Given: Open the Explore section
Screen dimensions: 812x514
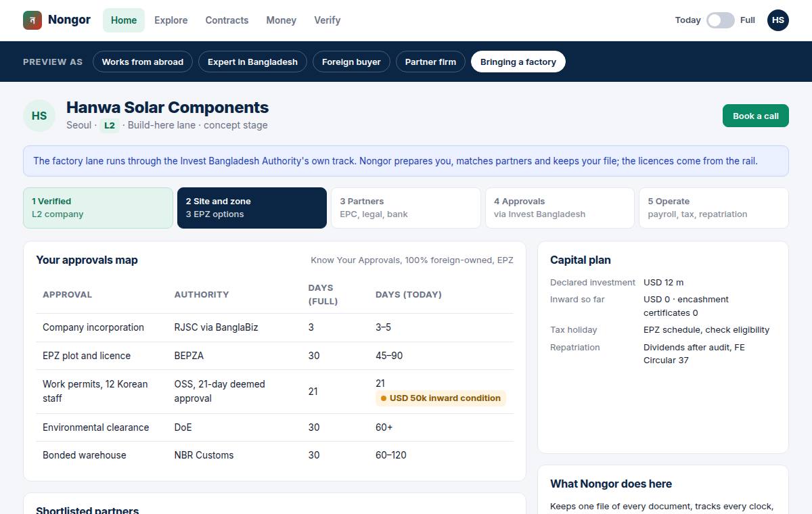Looking at the screenshot, I should coord(171,20).
